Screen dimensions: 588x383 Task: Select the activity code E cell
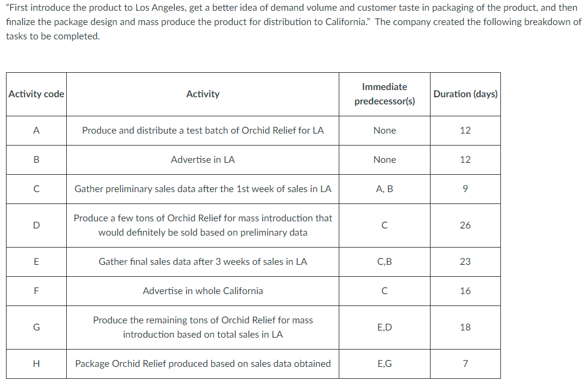(x=36, y=261)
